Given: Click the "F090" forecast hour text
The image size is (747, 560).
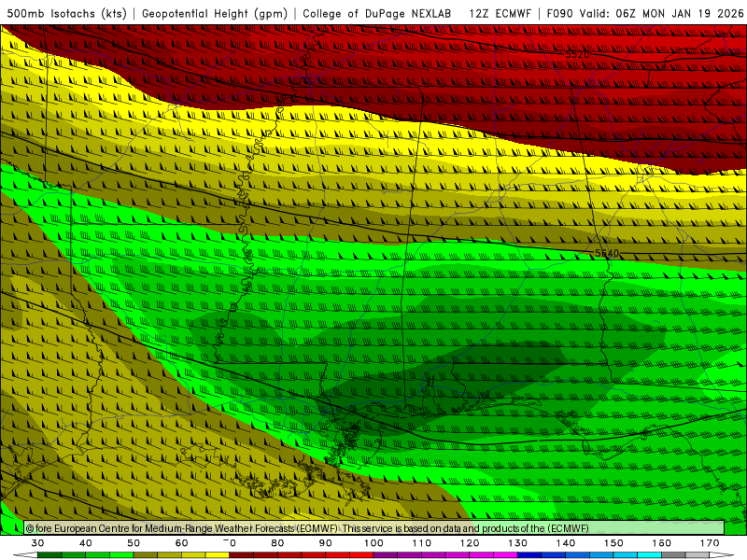Looking at the screenshot, I should [560, 13].
